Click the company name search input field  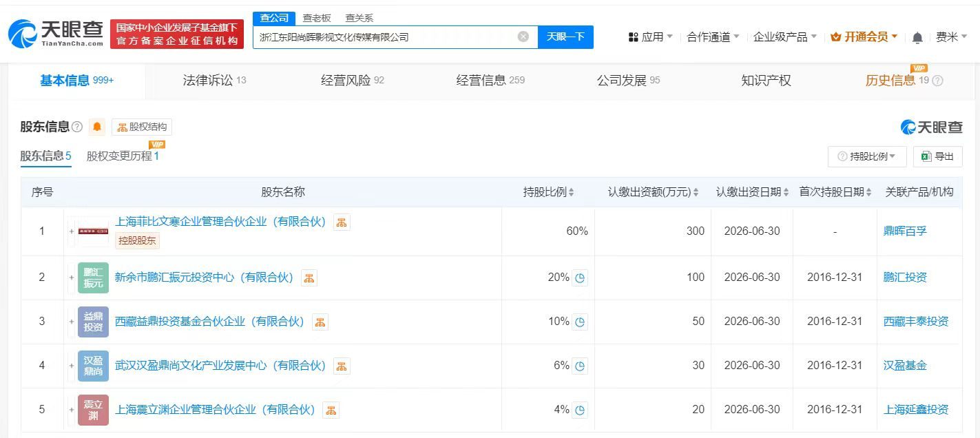click(386, 37)
